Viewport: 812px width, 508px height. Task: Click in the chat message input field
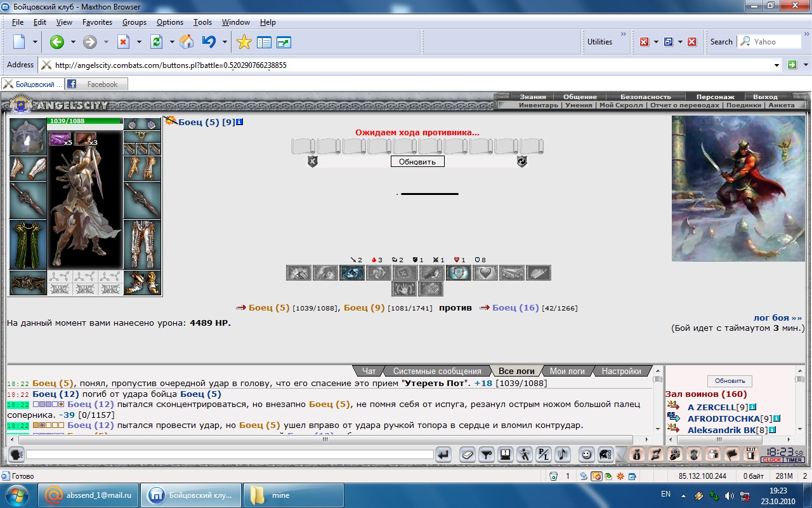pos(230,455)
